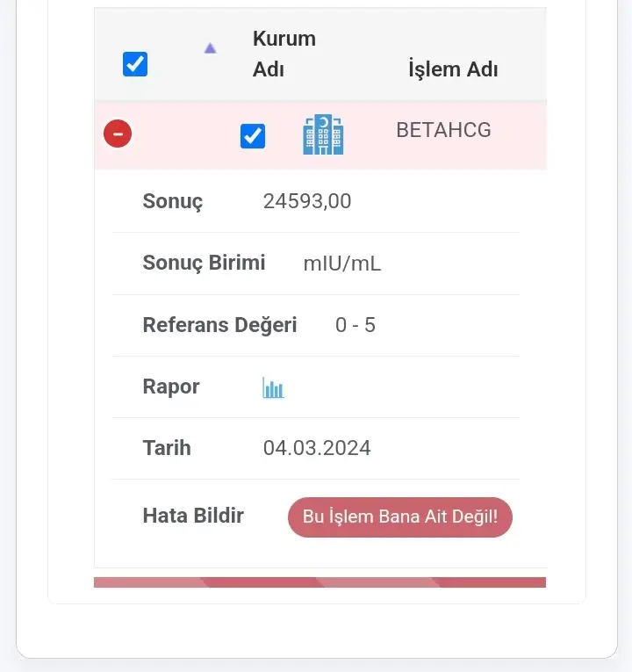632x672 pixels.
Task: Click the Tarih value 04.03.2024
Action: [317, 448]
